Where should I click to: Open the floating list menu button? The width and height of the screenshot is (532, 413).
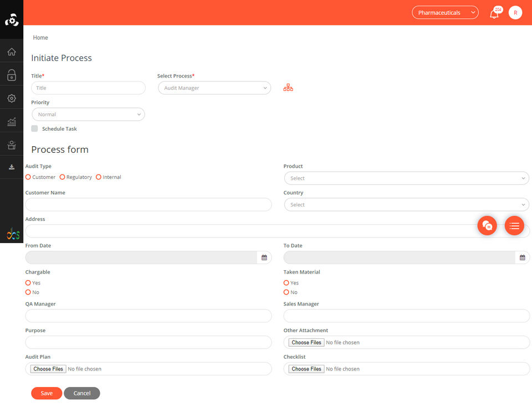(x=514, y=225)
